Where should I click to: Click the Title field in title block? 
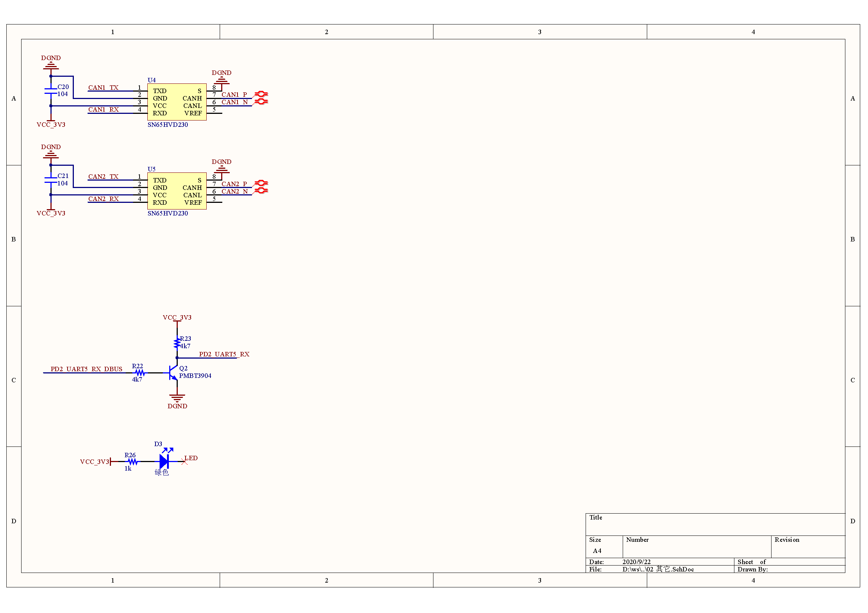tap(715, 525)
